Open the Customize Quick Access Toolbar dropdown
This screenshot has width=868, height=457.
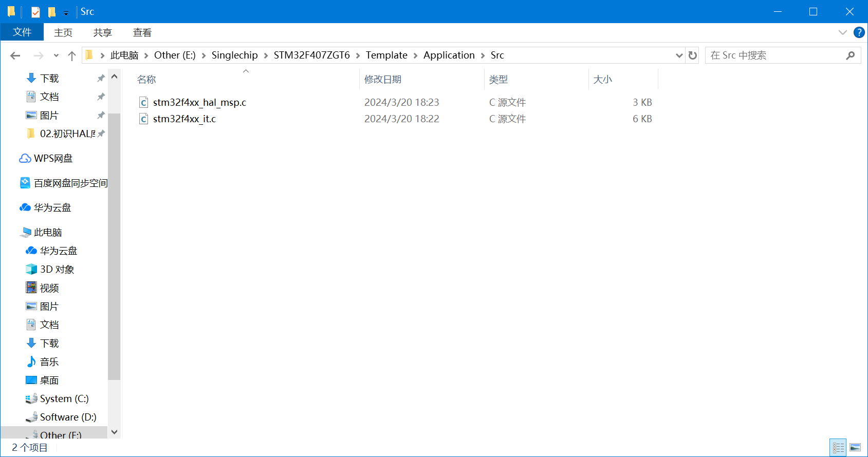[66, 13]
